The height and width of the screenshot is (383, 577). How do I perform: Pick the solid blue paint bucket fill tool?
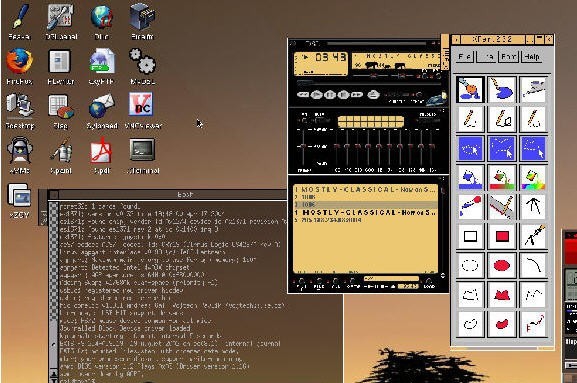[x=470, y=178]
